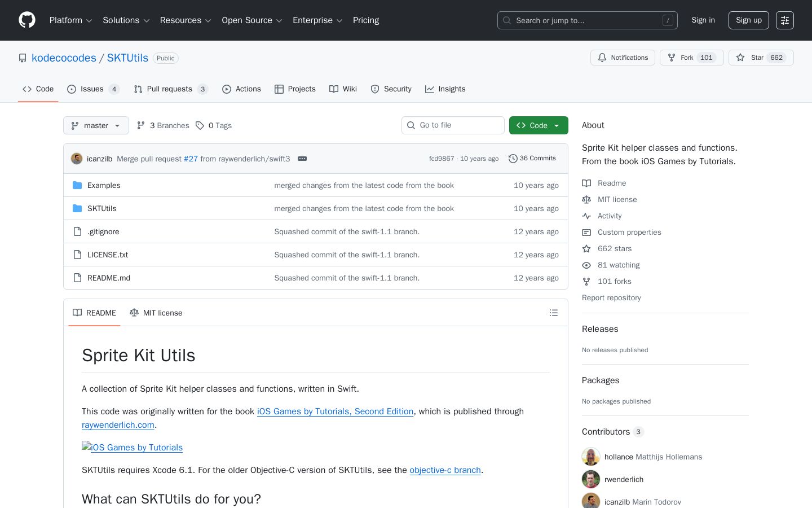Click the fcd9867 commit hash
The height and width of the screenshot is (508, 812).
442,159
